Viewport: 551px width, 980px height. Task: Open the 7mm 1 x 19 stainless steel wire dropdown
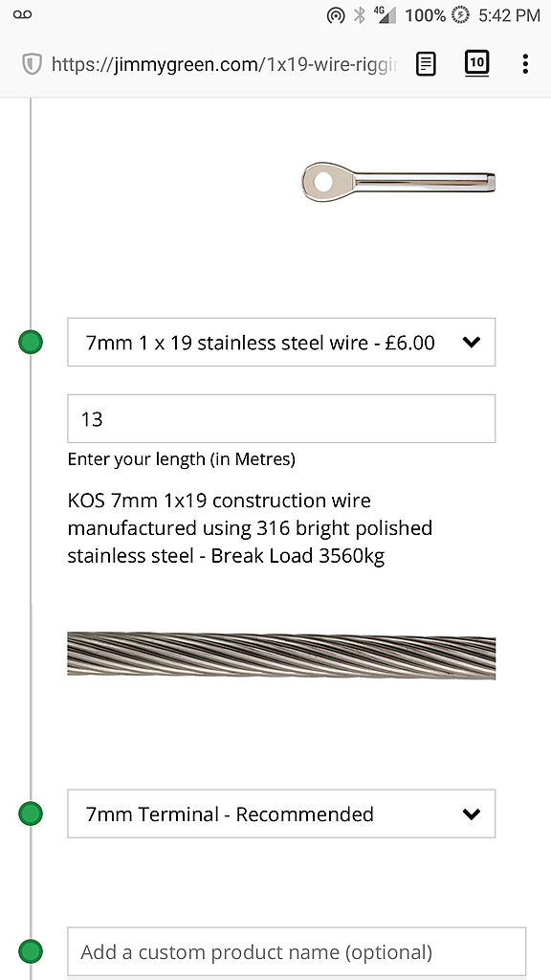pos(281,342)
